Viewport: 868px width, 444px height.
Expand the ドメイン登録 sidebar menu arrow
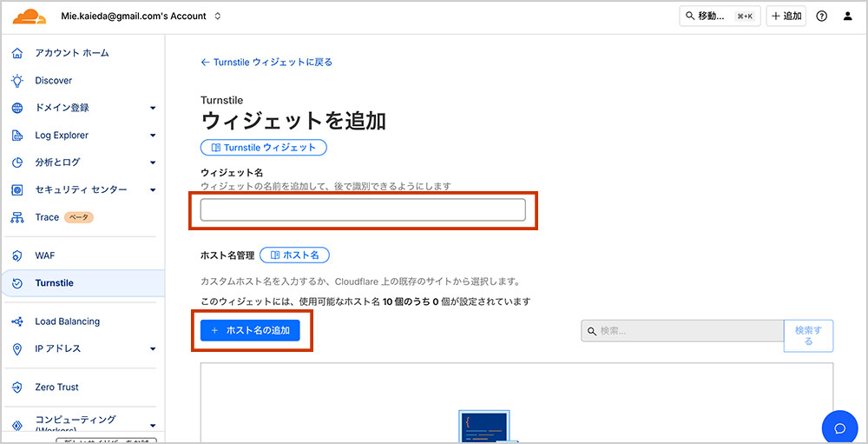tap(153, 109)
